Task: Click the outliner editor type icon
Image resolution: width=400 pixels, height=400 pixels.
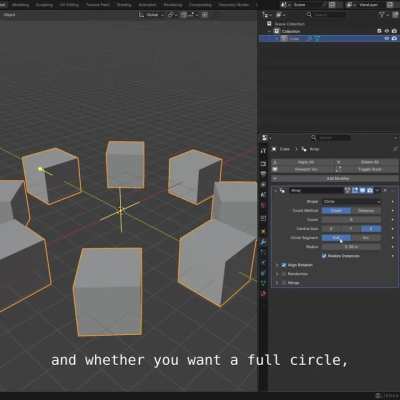Action: [266, 15]
